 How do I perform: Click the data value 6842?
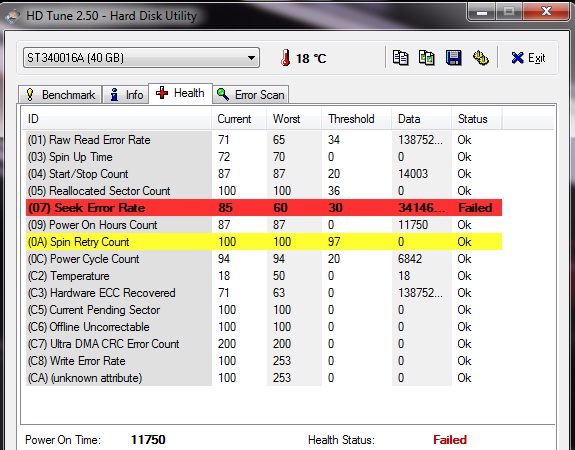click(x=410, y=259)
